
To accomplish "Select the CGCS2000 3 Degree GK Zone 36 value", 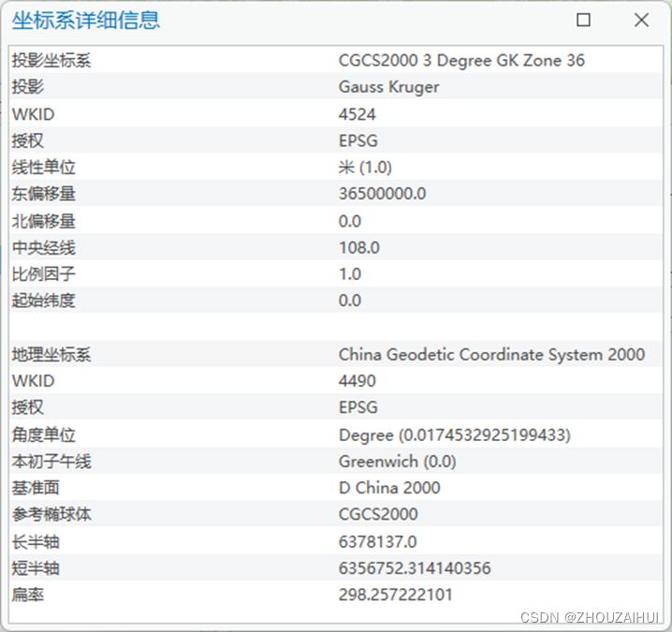I will point(461,60).
